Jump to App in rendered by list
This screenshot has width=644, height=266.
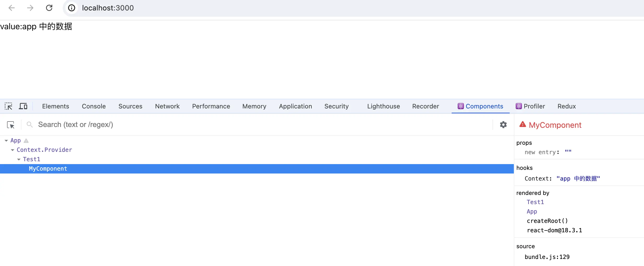[x=532, y=212]
